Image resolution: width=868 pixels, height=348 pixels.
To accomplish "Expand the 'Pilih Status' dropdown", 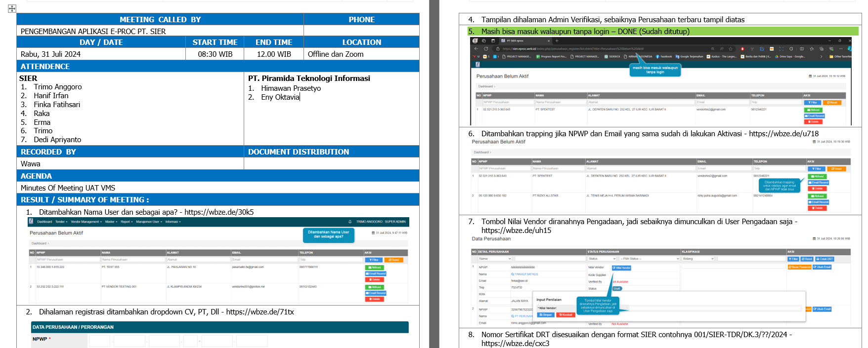I will click(x=650, y=259).
